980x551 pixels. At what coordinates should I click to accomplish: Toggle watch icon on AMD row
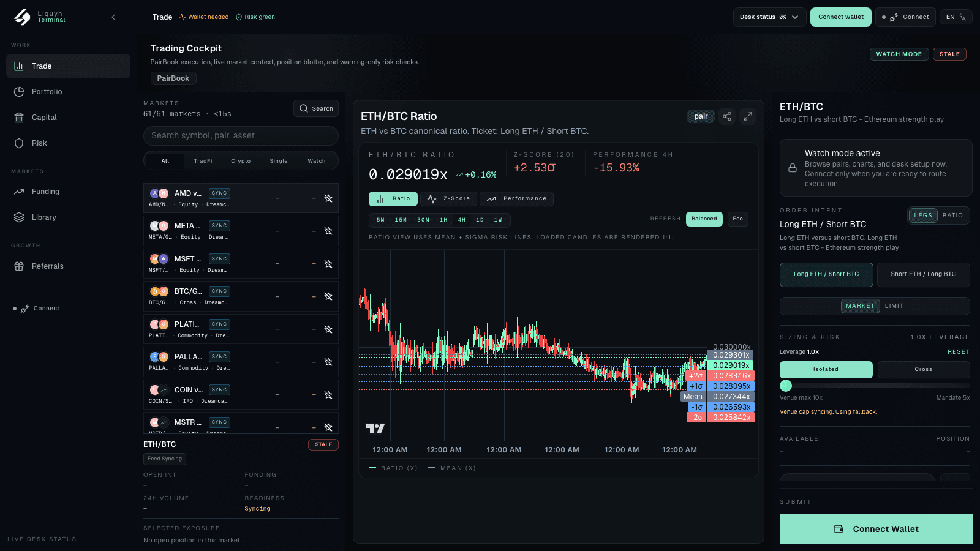(328, 198)
